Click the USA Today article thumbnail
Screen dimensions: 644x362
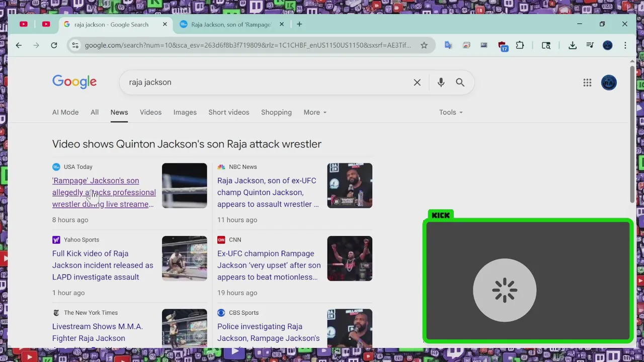tap(184, 186)
